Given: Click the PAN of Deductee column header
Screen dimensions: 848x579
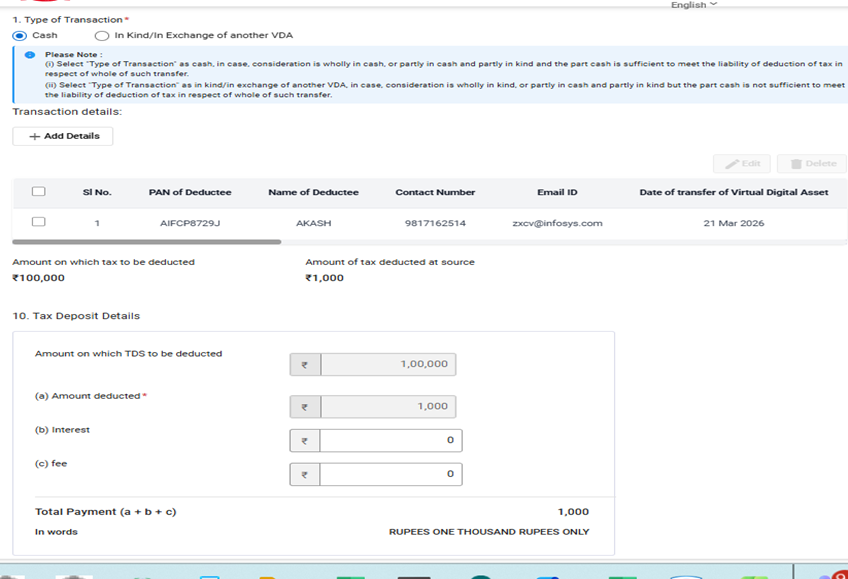Looking at the screenshot, I should click(x=190, y=192).
